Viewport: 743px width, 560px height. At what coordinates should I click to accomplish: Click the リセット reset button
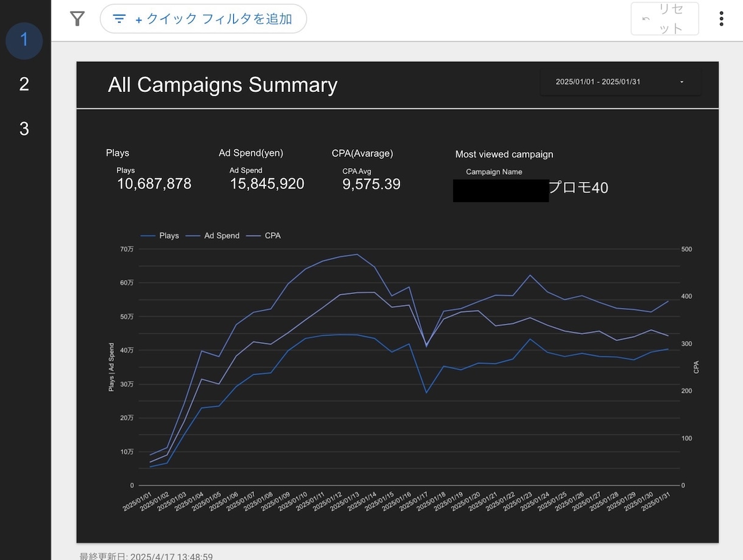(665, 19)
